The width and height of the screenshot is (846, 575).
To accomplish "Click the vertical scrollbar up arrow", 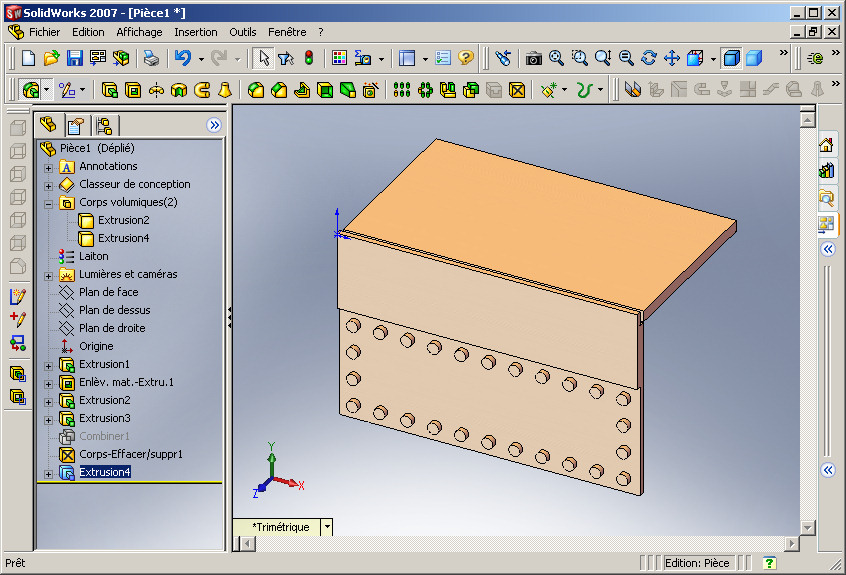I will pyautogui.click(x=807, y=119).
